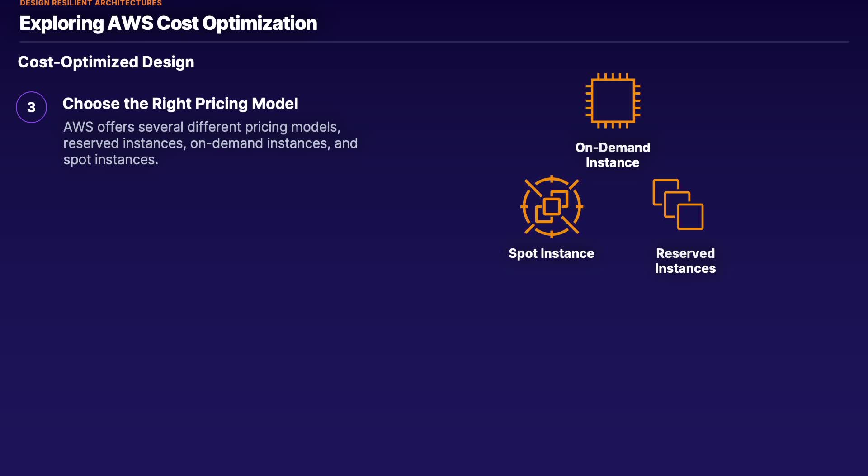Select the Spot Instance crosshair icon
This screenshot has width=868, height=476.
(x=552, y=206)
